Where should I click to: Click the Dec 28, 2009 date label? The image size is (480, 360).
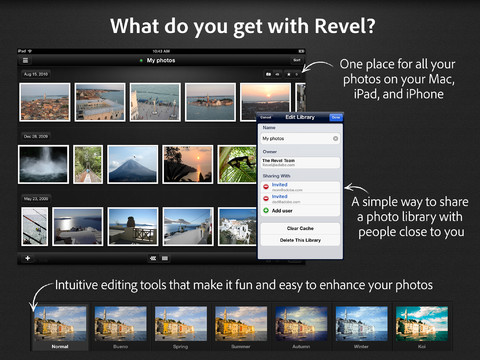36,136
